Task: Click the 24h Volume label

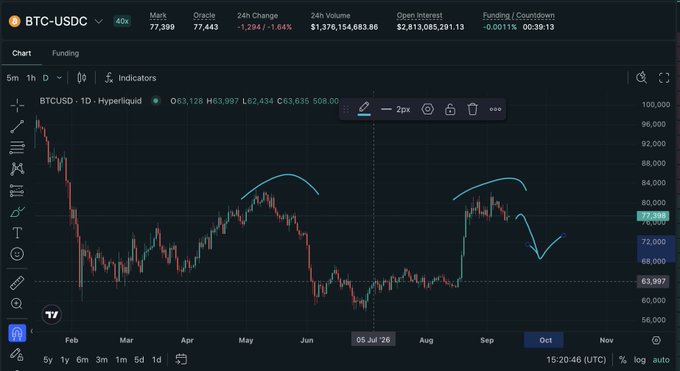Action: [x=330, y=15]
